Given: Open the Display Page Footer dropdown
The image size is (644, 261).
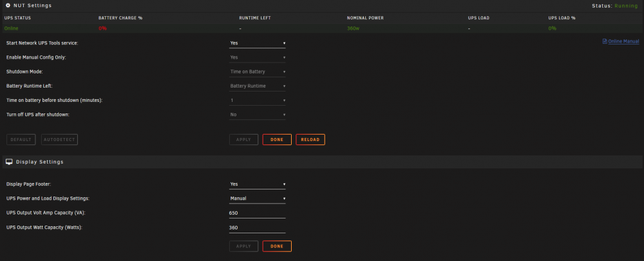Looking at the screenshot, I should point(258,184).
